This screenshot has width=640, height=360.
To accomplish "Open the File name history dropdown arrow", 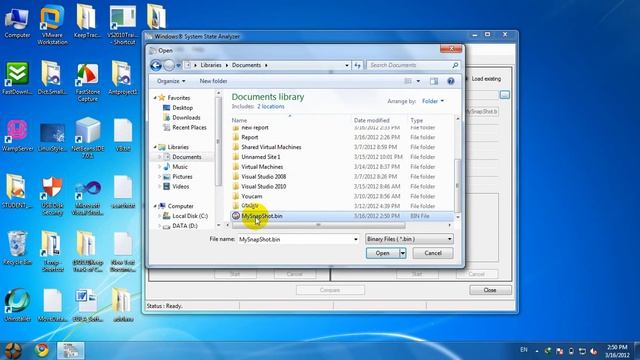I will pos(356,239).
